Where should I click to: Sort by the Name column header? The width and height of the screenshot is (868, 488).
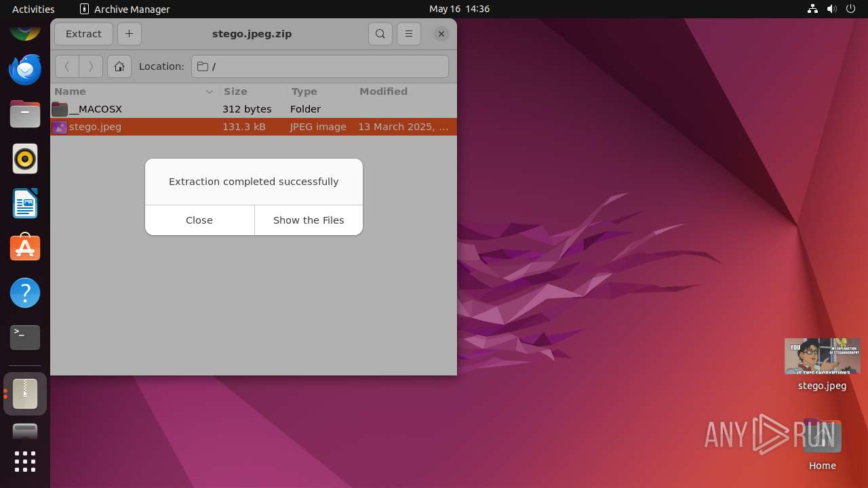coord(134,91)
